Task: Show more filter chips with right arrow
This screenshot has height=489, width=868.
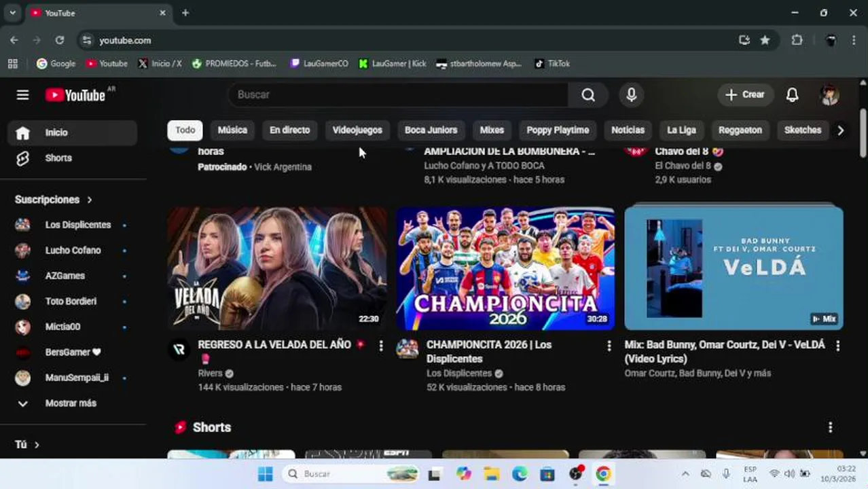Action: [x=840, y=130]
